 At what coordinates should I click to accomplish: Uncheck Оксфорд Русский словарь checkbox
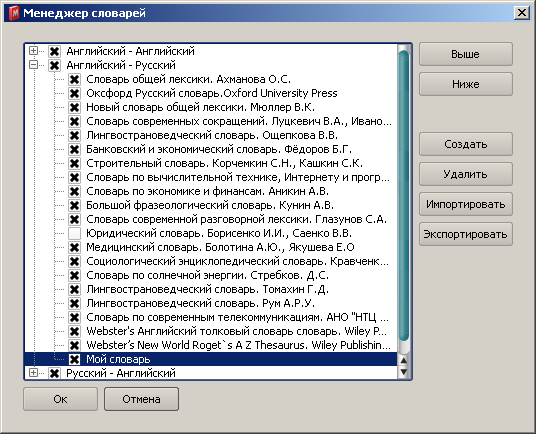[74, 93]
